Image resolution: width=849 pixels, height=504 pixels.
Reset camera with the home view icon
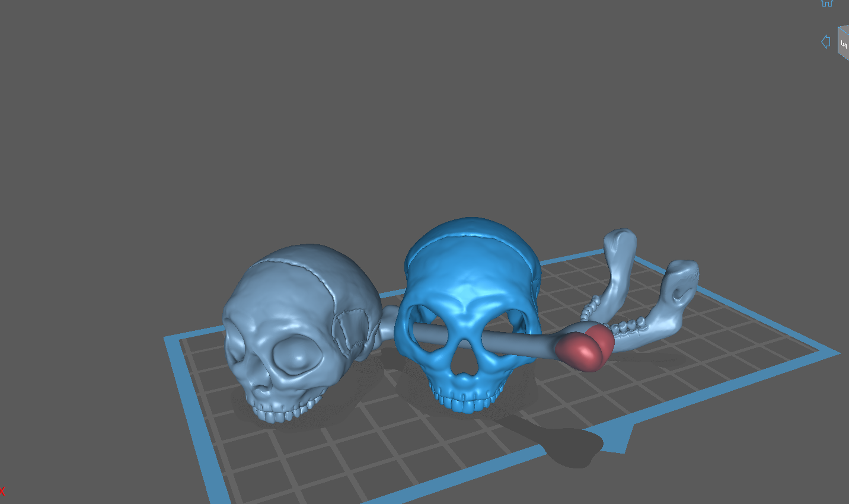(x=827, y=3)
